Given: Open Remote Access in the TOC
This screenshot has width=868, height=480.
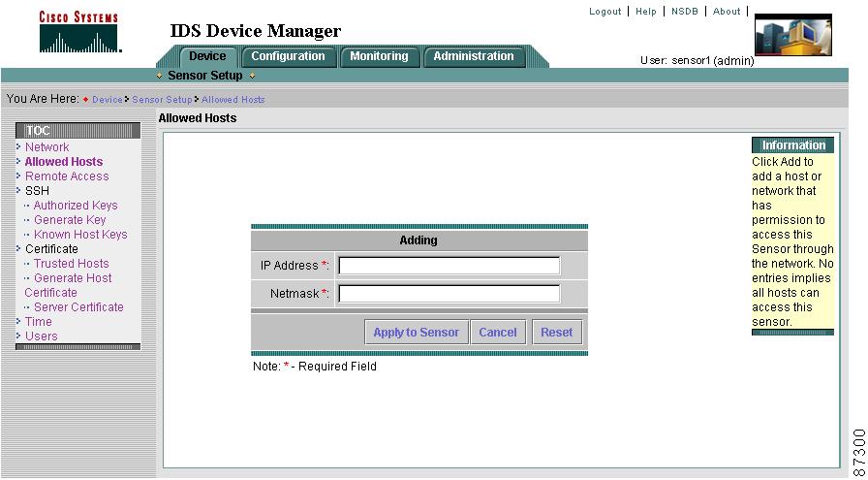Looking at the screenshot, I should [67, 176].
